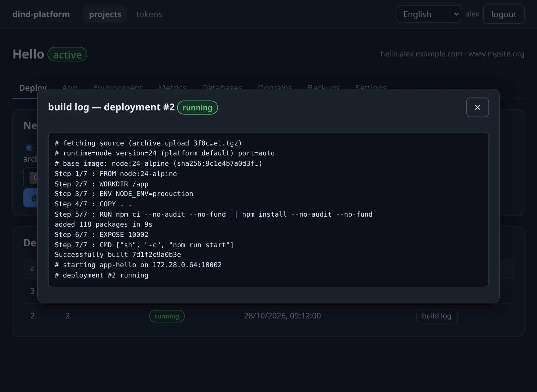The height and width of the screenshot is (392, 537).
Task: Click the dind-platform brand link
Action: click(x=41, y=14)
